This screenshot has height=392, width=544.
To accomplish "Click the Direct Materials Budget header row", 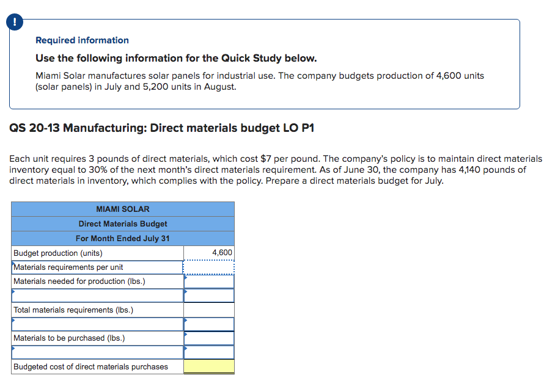I will point(123,223).
